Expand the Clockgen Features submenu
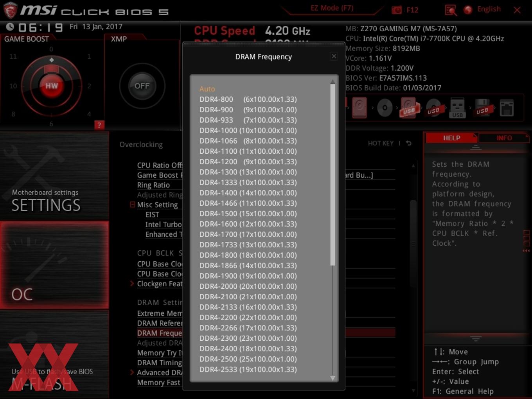 pyautogui.click(x=132, y=284)
